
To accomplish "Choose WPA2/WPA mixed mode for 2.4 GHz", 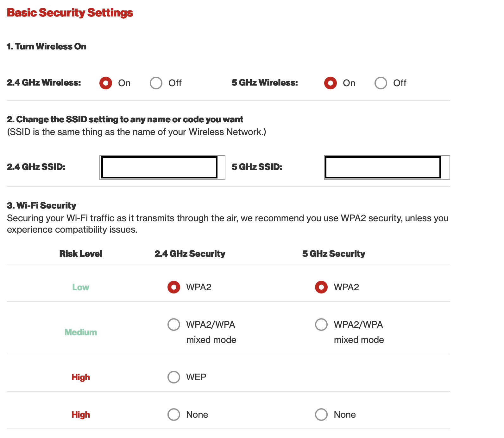I will coord(174,325).
